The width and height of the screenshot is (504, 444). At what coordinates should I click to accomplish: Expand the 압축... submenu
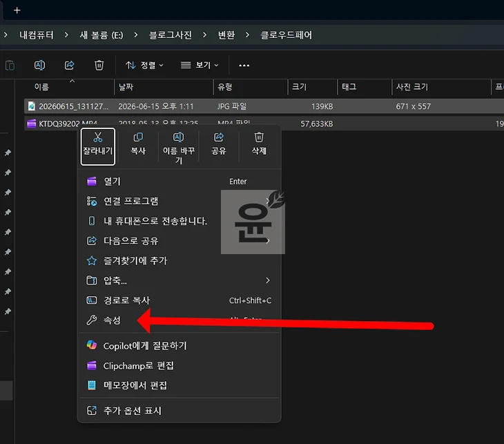pos(180,280)
